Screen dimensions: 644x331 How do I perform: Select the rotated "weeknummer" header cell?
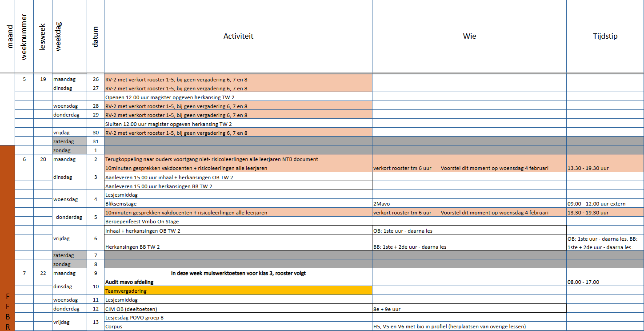pos(24,36)
